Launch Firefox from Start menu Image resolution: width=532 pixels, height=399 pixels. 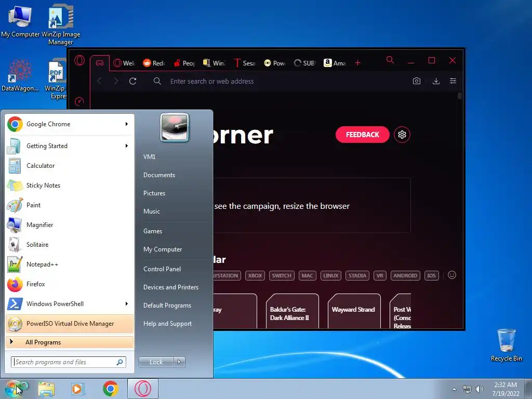[x=70, y=284]
